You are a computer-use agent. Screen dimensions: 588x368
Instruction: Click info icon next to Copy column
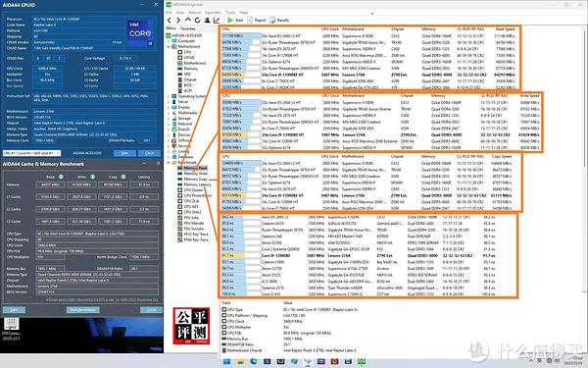123,177
